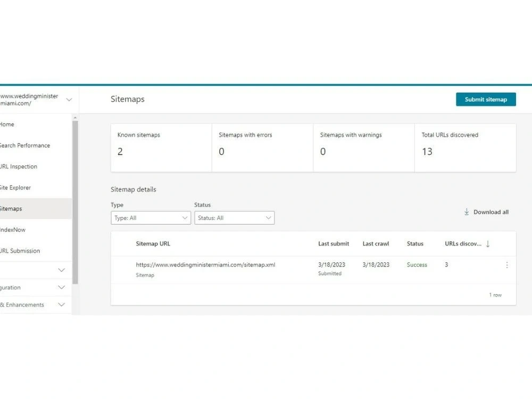Screen dimensions: 532x399
Task: Open the sitemap.xml URL link in the table
Action: pos(205,264)
